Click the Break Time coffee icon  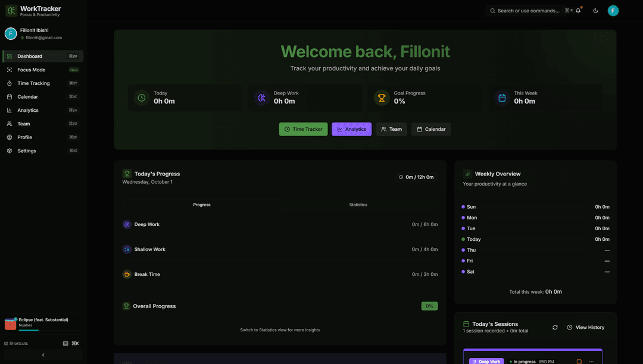tap(127, 275)
